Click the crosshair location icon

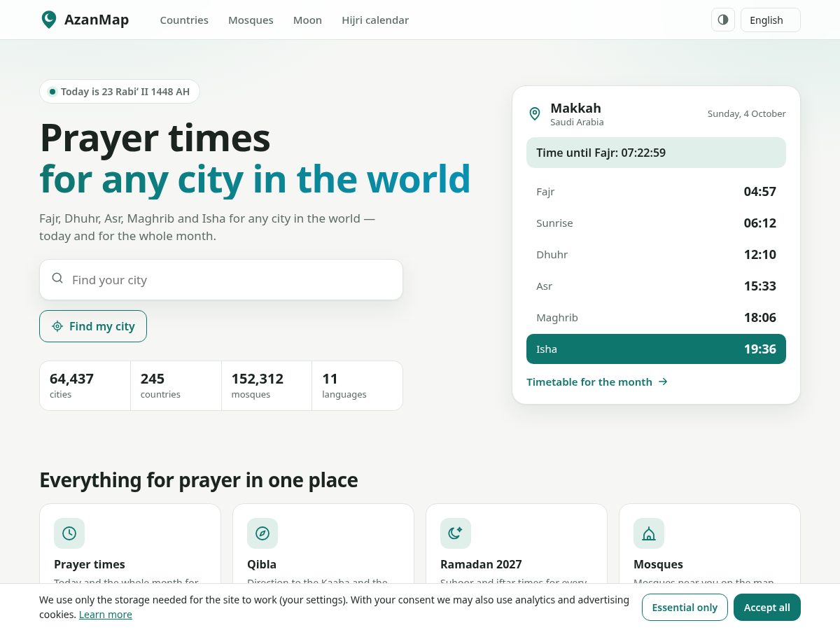pyautogui.click(x=57, y=326)
